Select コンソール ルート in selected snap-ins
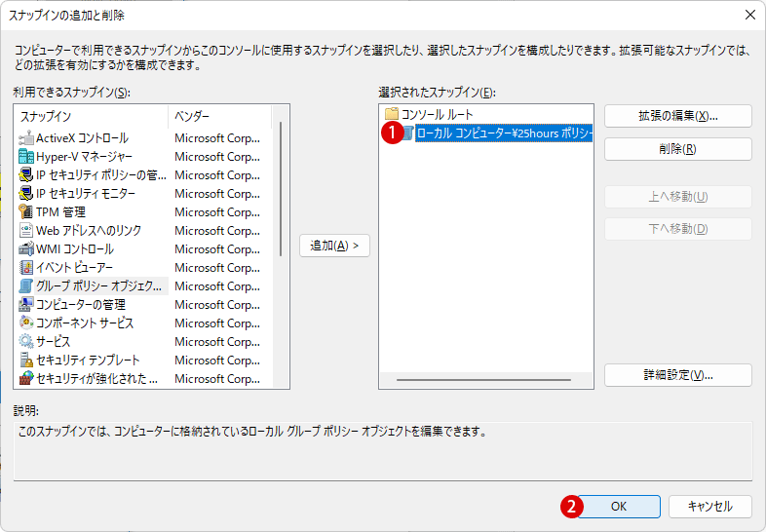766x532 pixels. coord(437,114)
